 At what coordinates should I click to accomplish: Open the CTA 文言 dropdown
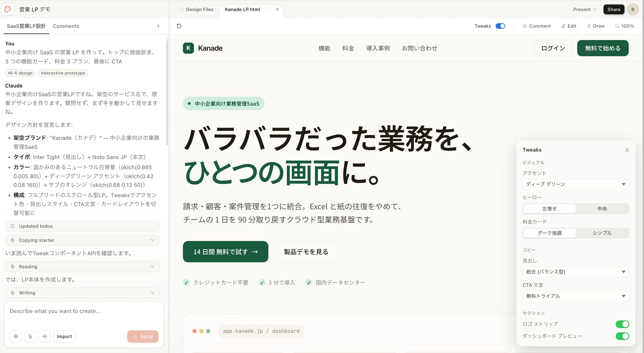pos(576,296)
